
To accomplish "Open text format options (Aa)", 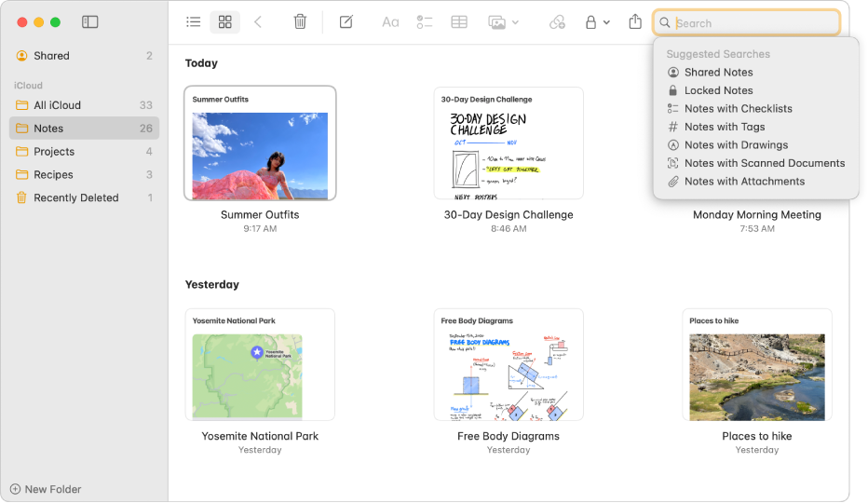I will (x=391, y=22).
